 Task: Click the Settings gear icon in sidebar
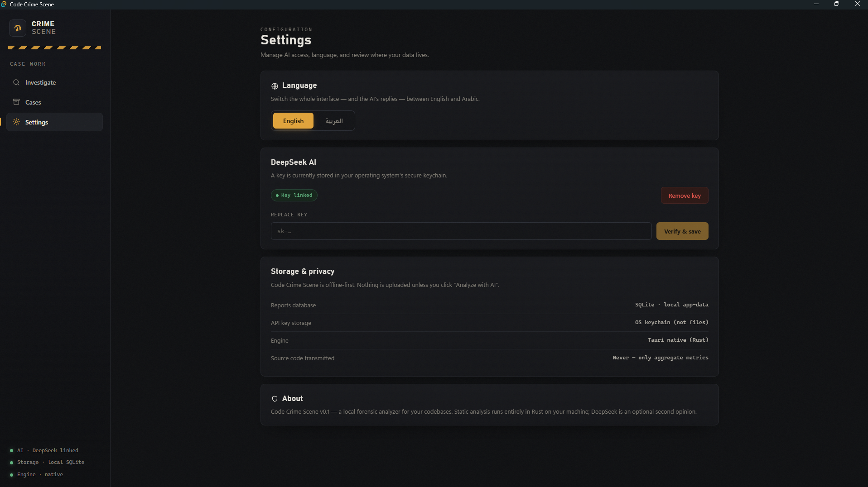[16, 122]
